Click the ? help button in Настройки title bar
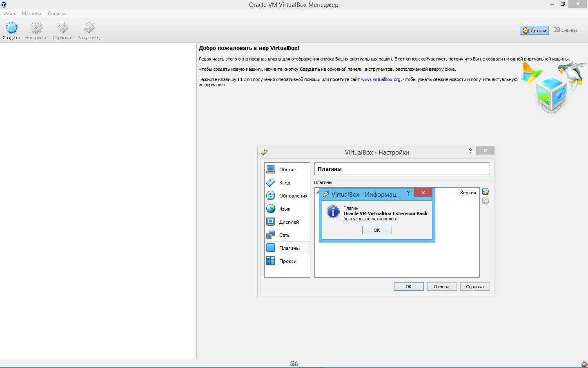This screenshot has width=588, height=368. point(470,150)
